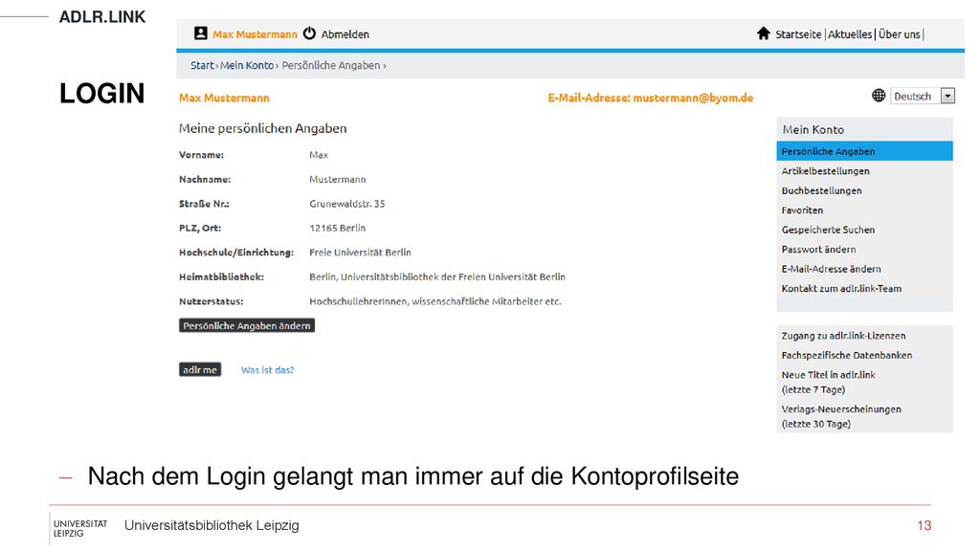Click the Hochschule/Einrichtung label
Viewport: 980px width, 551px height.
(236, 253)
